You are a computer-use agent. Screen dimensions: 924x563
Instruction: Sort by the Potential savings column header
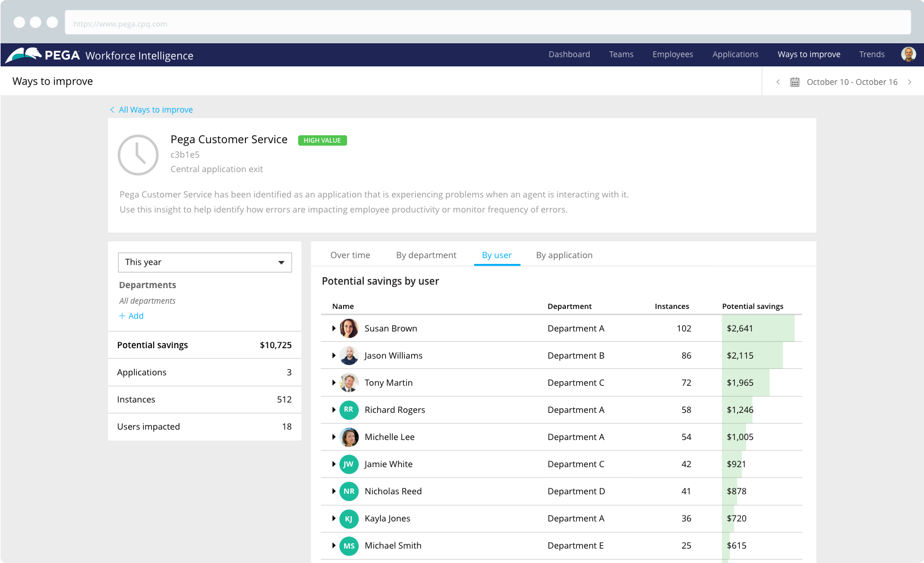pyautogui.click(x=752, y=307)
